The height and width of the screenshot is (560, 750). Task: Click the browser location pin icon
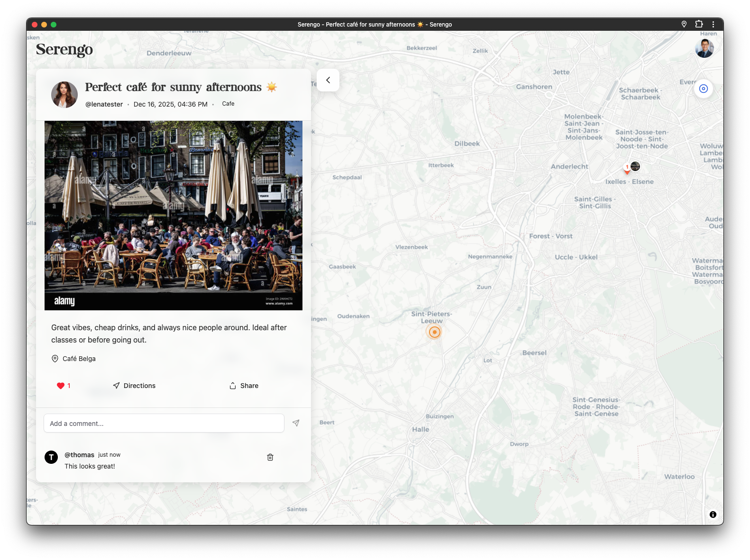684,24
